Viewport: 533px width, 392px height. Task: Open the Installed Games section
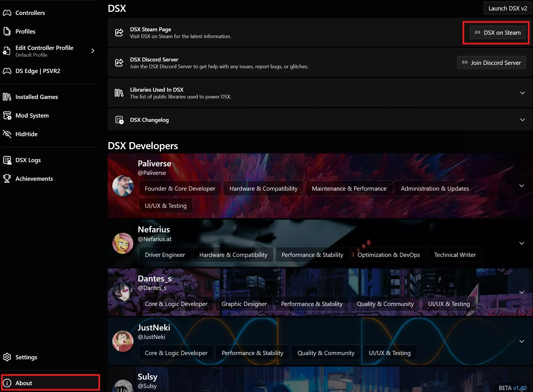pos(49,97)
